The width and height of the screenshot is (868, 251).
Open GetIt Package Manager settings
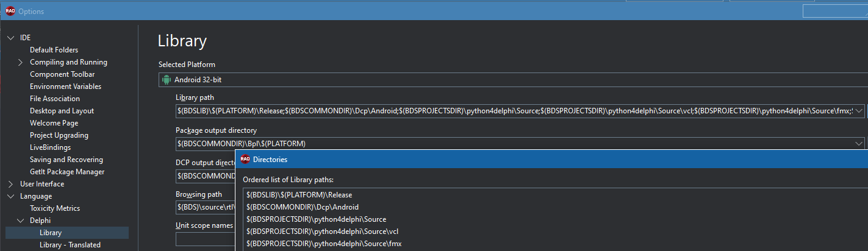click(67, 172)
